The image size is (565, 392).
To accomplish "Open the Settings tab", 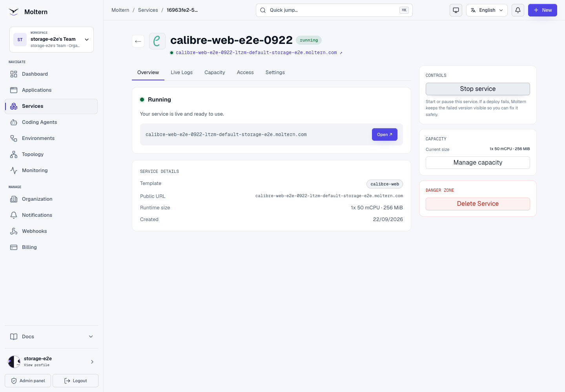I will click(275, 73).
